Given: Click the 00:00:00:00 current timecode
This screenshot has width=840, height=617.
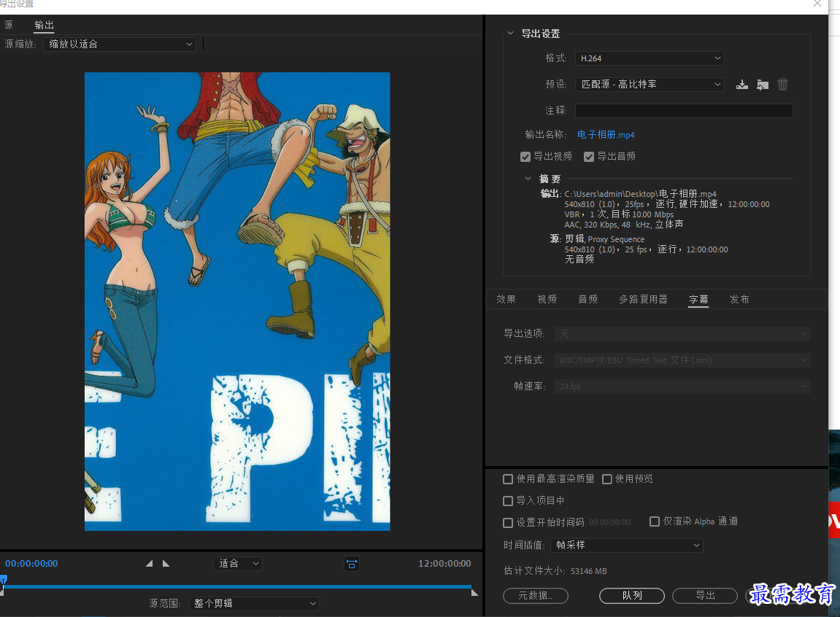Looking at the screenshot, I should [31, 564].
